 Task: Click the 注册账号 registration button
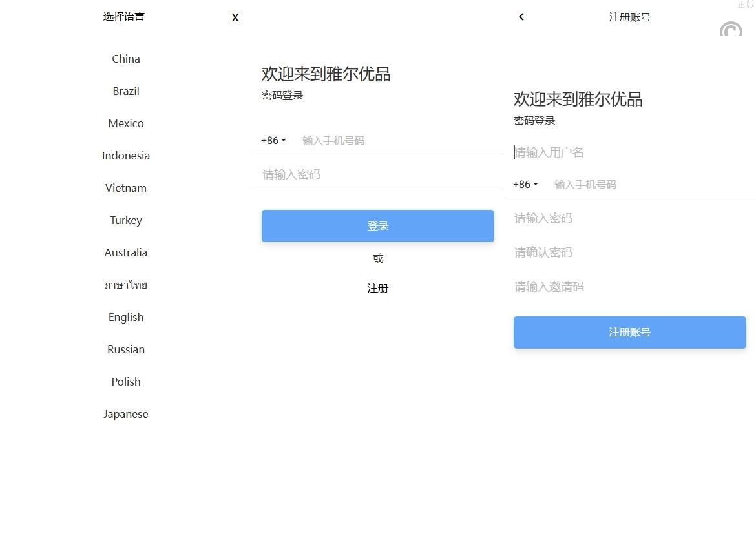(x=629, y=332)
